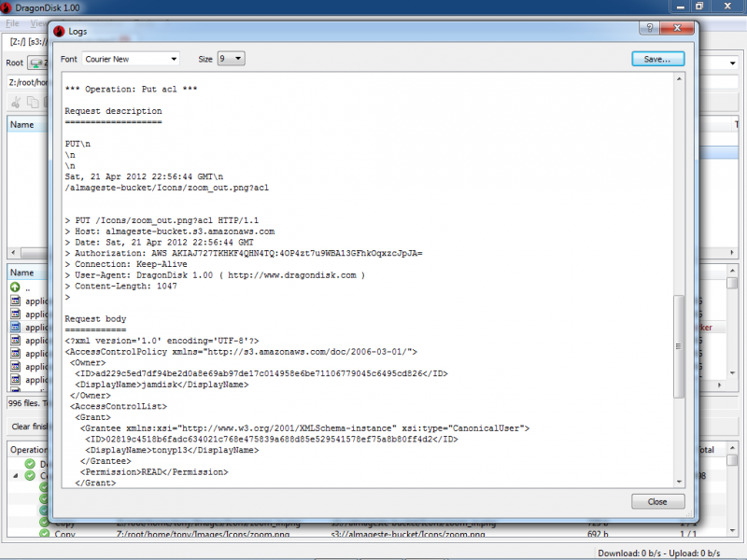Click the Save... button in Logs
Viewport: 747px width, 560px height.
(658, 59)
